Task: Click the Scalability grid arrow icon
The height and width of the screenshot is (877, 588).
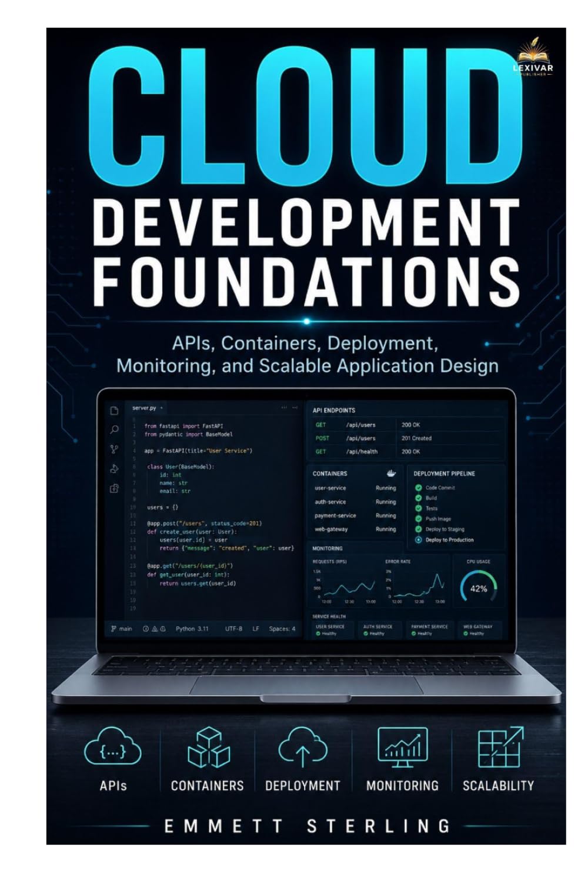Action: coord(500,747)
